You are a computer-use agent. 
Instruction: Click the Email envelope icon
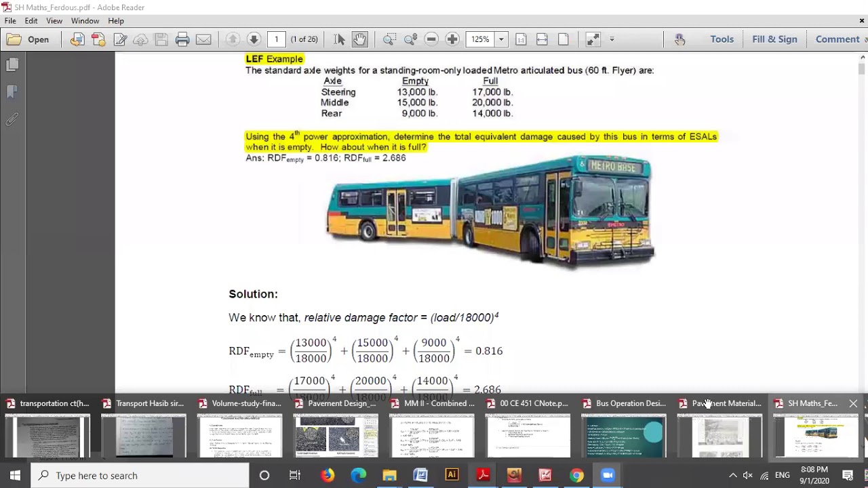click(x=203, y=39)
